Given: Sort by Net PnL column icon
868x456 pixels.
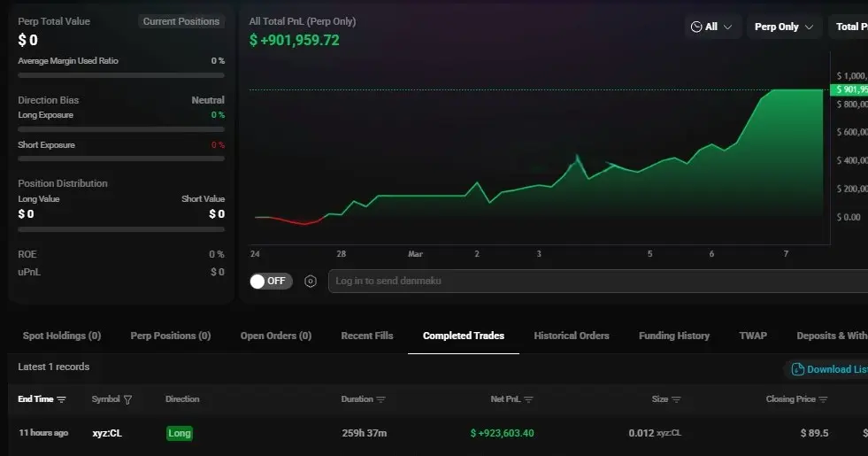Looking at the screenshot, I should (528, 399).
